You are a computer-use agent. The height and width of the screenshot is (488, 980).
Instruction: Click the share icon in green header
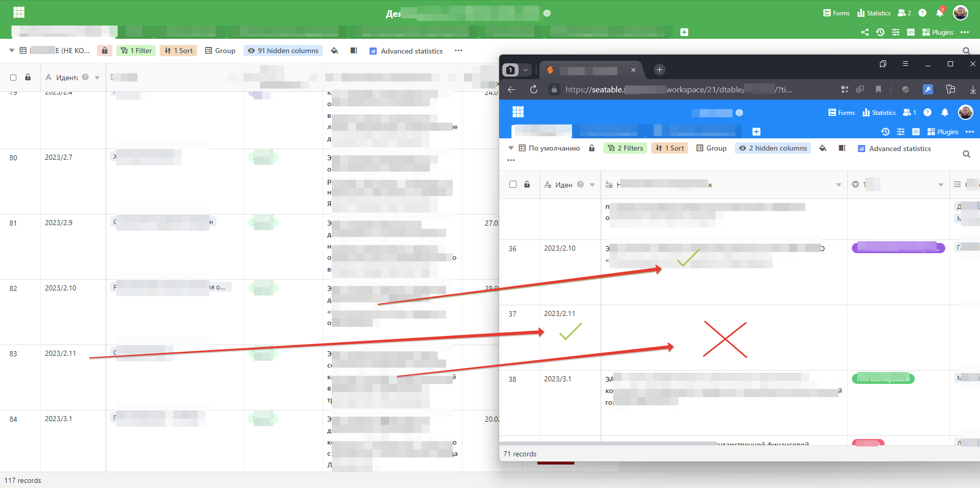coord(865,32)
